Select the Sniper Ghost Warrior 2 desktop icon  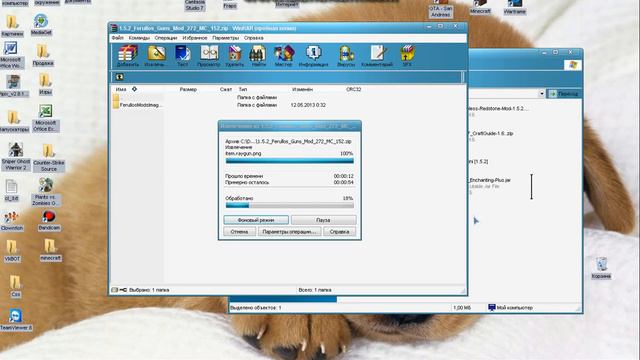[16, 156]
